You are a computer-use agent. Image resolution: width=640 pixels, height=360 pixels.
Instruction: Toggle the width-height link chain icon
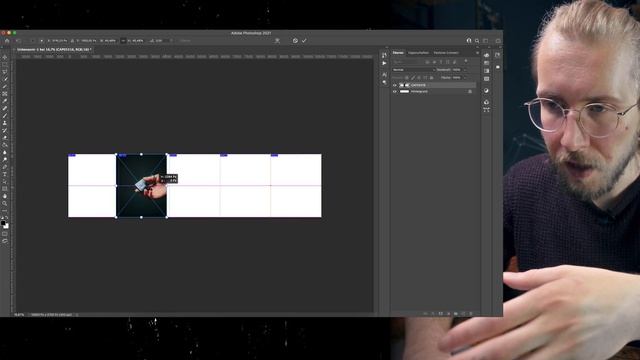[x=123, y=41]
